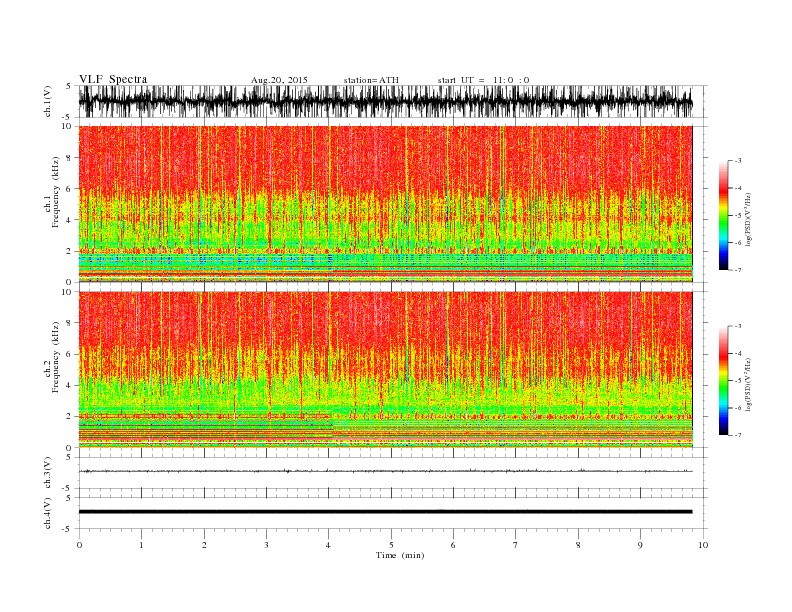Select the 'station=ATH' header text
Viewport: 792px width, 612px height.
(x=371, y=80)
